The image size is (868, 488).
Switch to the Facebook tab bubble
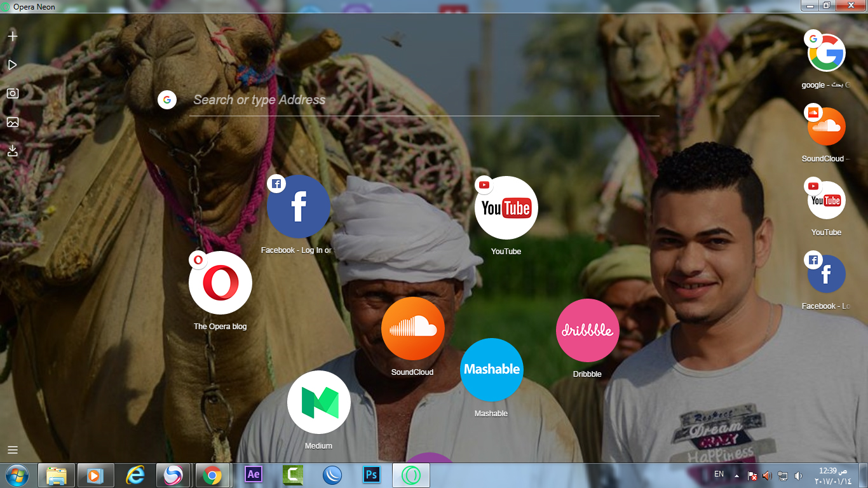[x=826, y=274]
